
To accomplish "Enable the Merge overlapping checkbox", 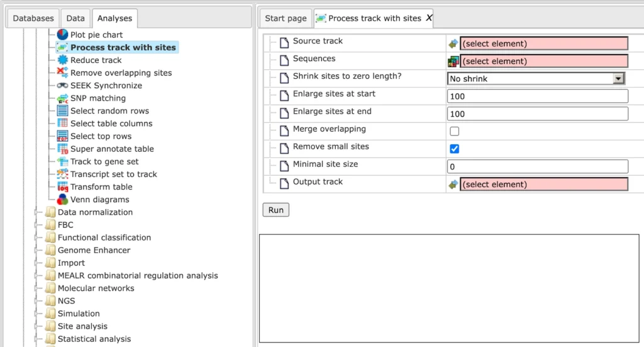I will 455,131.
